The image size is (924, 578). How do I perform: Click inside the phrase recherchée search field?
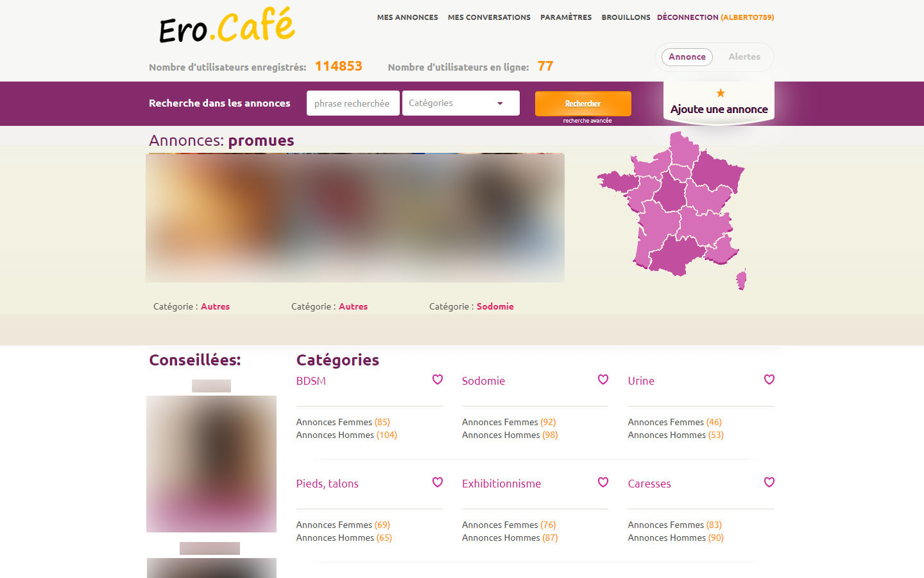(x=353, y=103)
